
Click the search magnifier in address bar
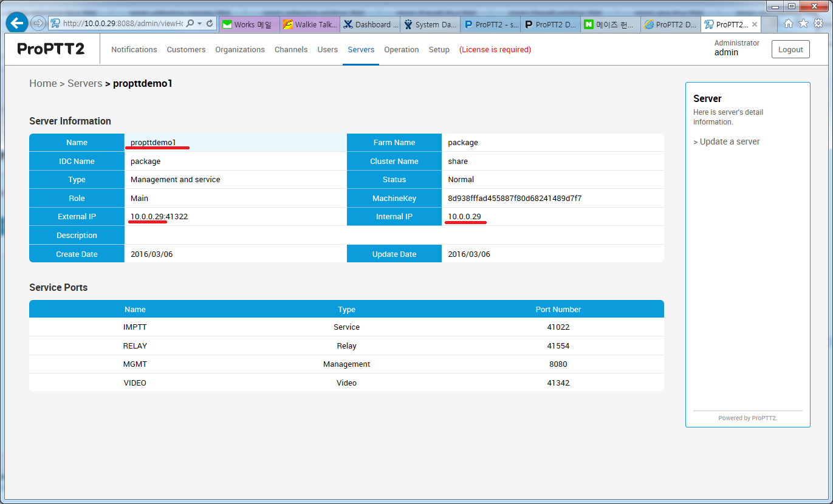point(190,23)
